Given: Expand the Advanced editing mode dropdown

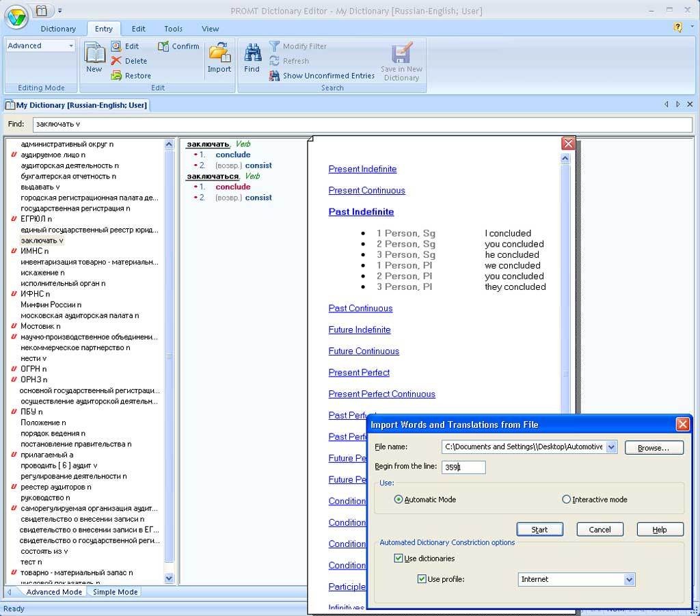Looking at the screenshot, I should coord(71,46).
